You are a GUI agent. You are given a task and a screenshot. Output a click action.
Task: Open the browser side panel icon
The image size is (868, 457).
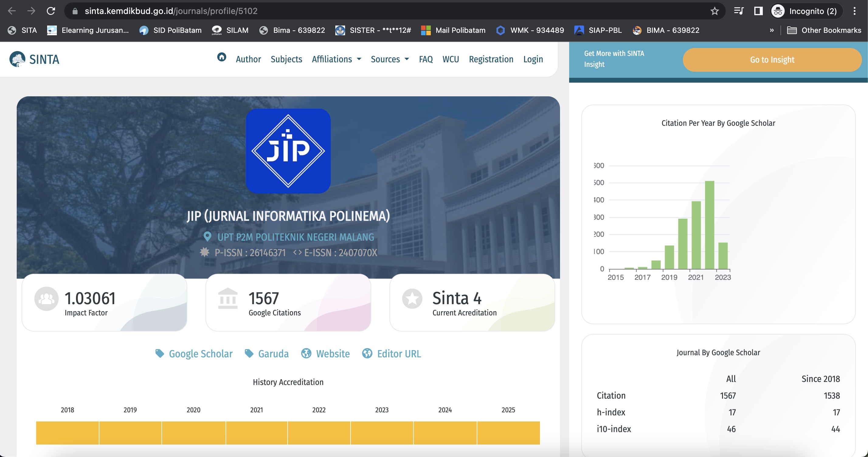tap(758, 11)
